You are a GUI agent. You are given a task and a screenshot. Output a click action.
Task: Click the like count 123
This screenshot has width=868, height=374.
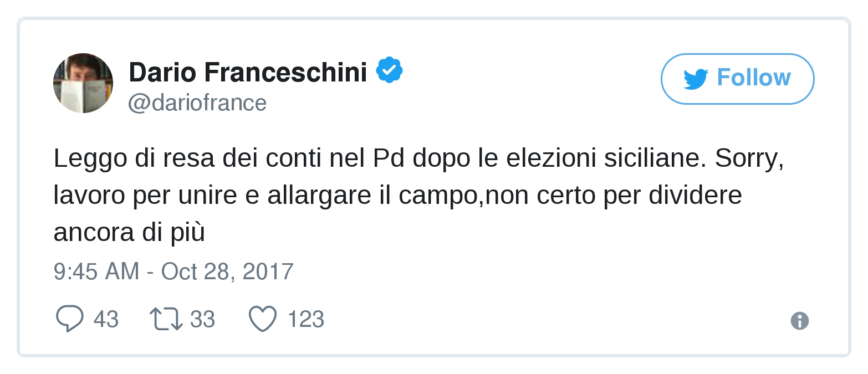[x=305, y=320]
